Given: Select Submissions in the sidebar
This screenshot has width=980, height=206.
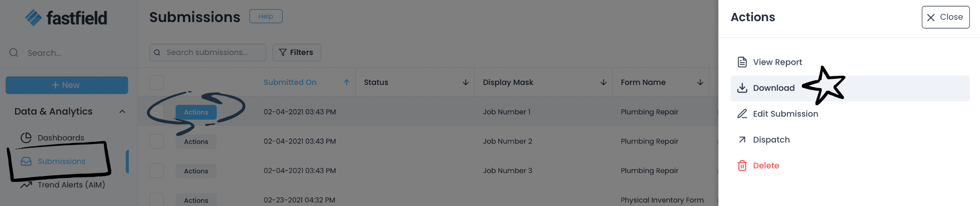Looking at the screenshot, I should tap(61, 162).
